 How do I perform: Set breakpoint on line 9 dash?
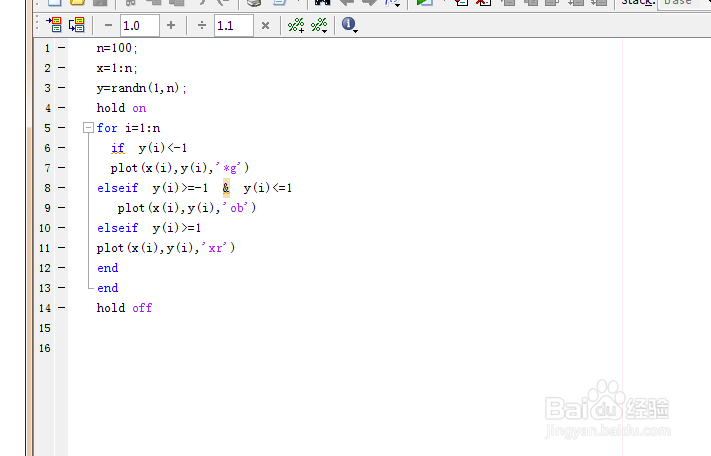62,208
